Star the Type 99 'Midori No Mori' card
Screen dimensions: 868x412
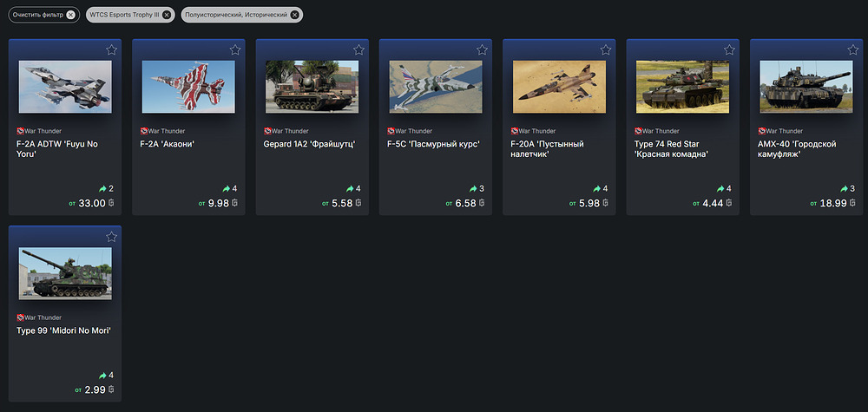point(111,237)
